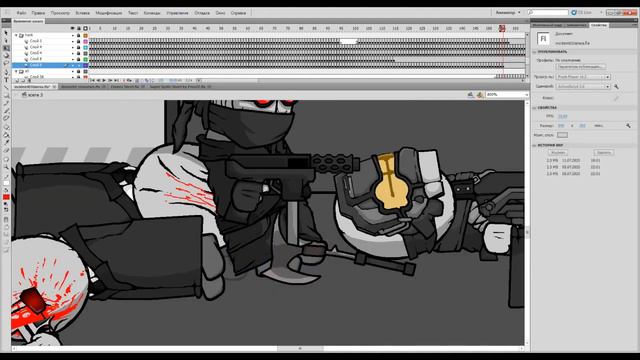Click the ActionScript settings wrench icon

coord(616,87)
